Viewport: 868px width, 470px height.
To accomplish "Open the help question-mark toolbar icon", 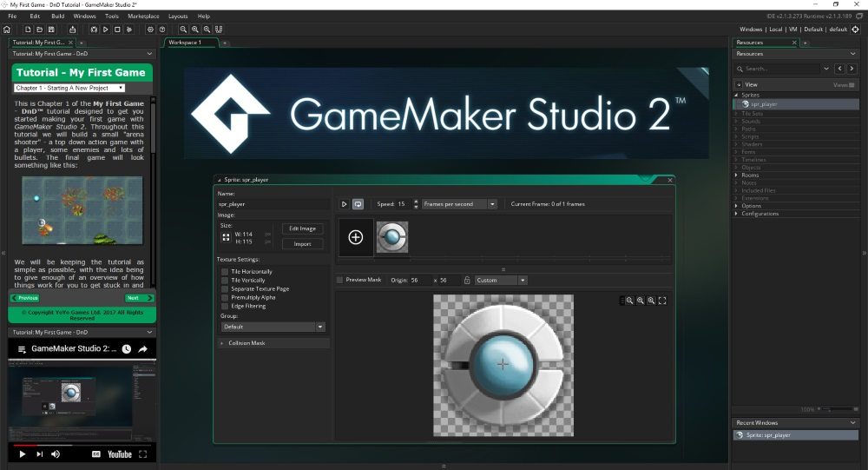I will click(x=162, y=30).
